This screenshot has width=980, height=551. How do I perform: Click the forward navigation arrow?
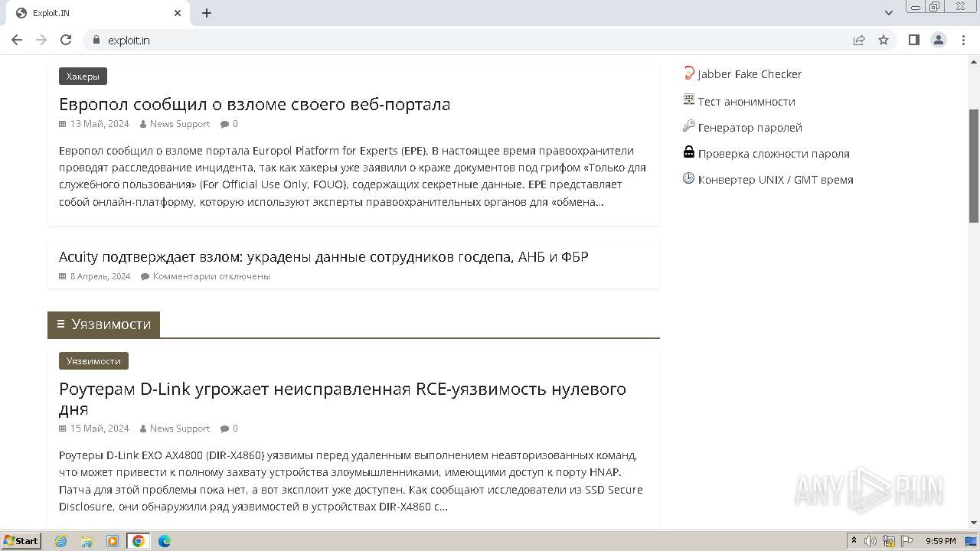(41, 40)
